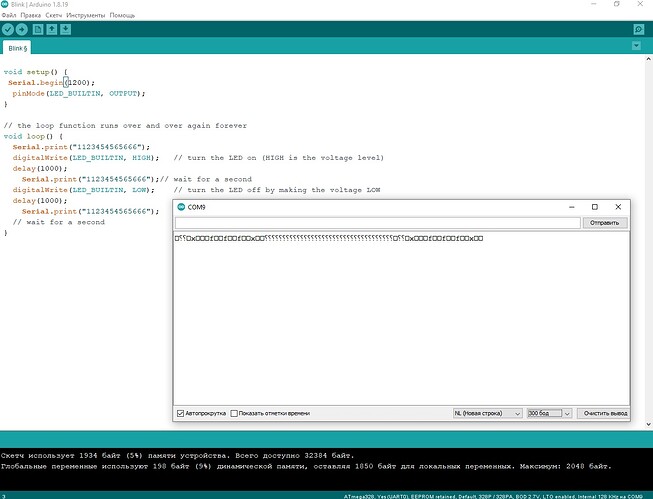Enable Показать отметки времени checkbox
Image resolution: width=653 pixels, height=499 pixels.
click(234, 413)
